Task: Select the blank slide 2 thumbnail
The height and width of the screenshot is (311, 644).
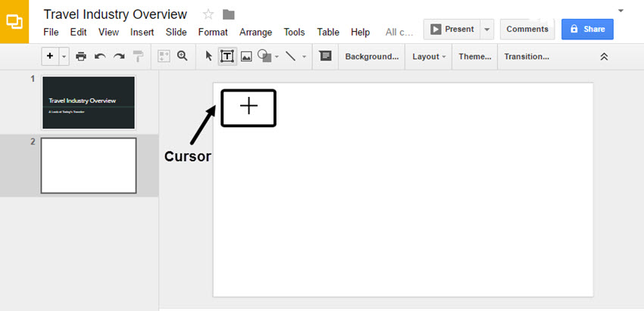Action: pyautogui.click(x=89, y=166)
